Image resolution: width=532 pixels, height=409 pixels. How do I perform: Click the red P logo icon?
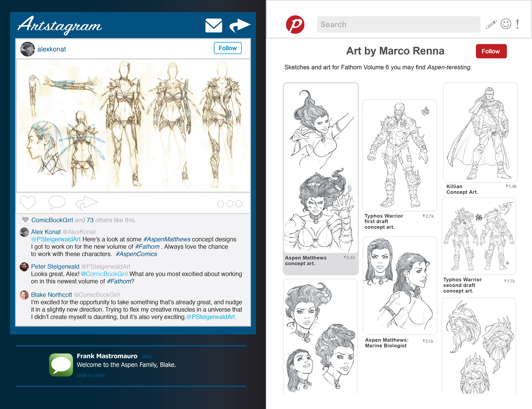coord(295,25)
